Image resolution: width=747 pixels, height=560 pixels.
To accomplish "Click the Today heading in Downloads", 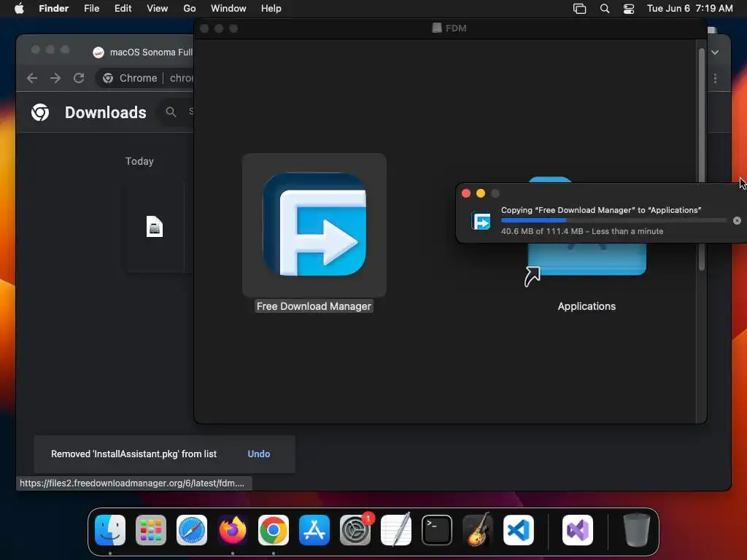I will tap(139, 161).
